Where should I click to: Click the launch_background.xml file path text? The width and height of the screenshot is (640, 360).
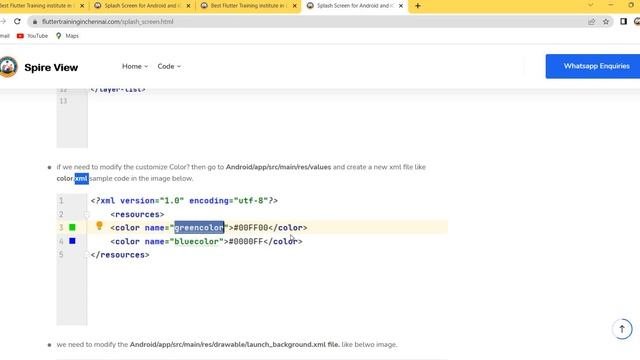tap(235, 344)
